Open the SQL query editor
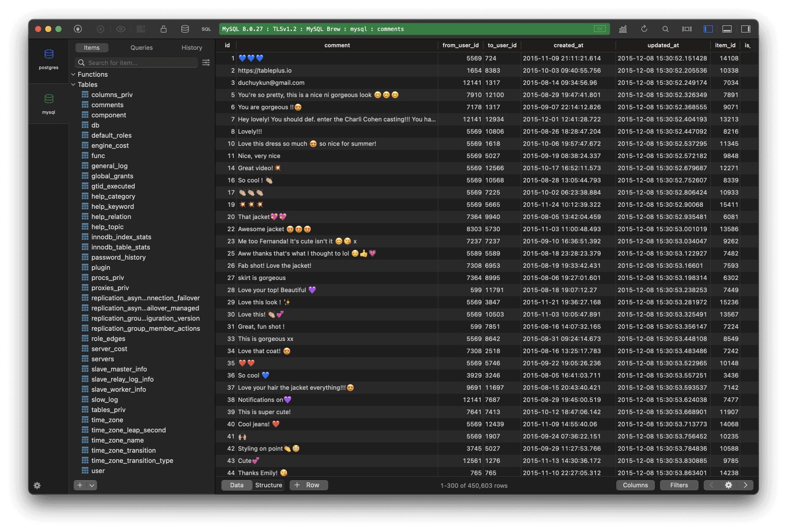This screenshot has height=532, width=787. coord(206,29)
